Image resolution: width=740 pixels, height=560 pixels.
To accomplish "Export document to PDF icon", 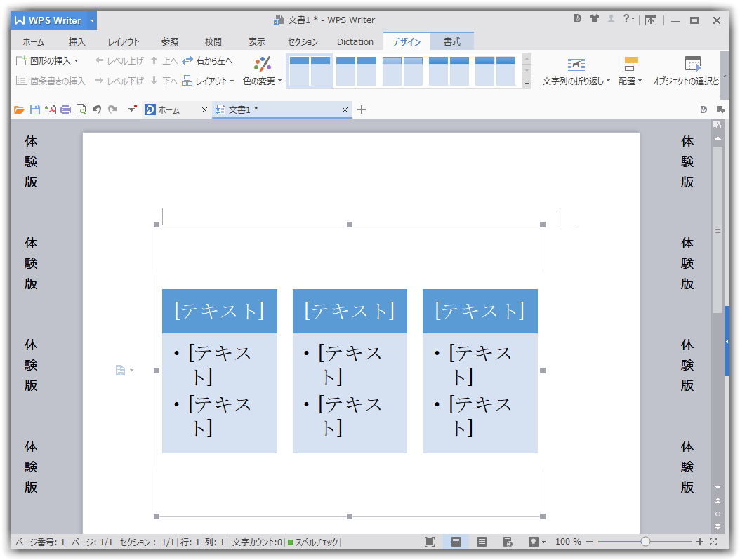I will pyautogui.click(x=50, y=109).
